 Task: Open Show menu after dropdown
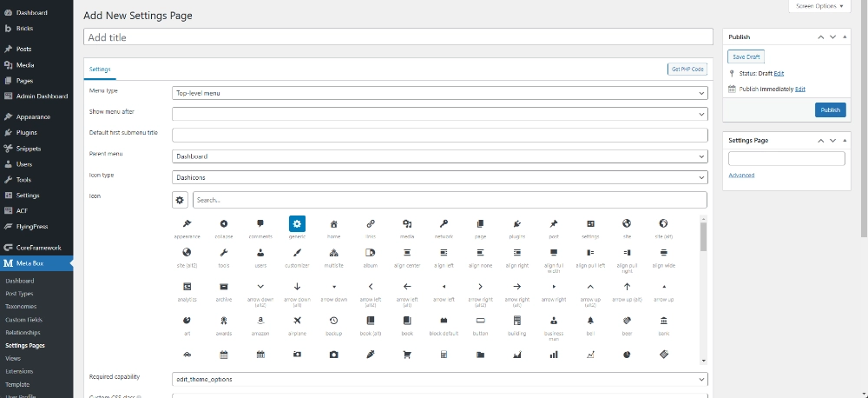click(x=439, y=114)
